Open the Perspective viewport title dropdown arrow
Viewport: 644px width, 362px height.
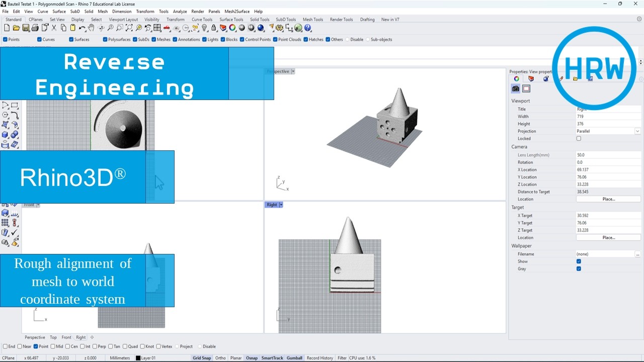pyautogui.click(x=293, y=71)
